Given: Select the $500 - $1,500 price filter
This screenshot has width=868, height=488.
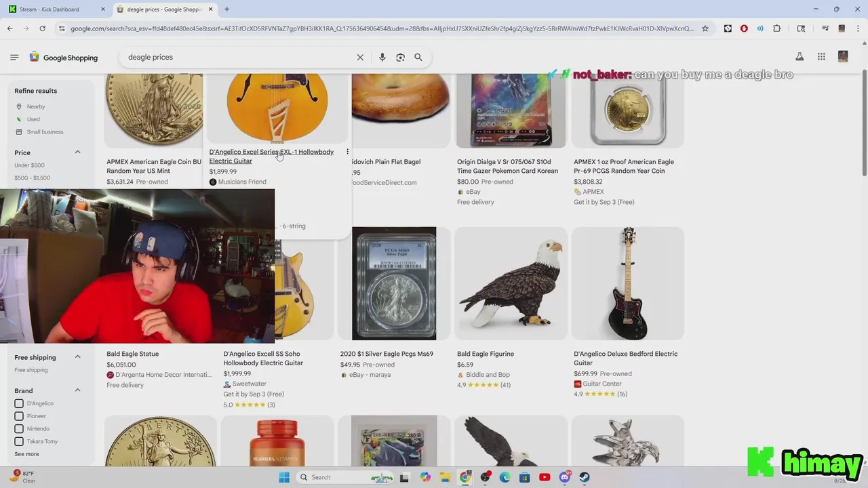Looking at the screenshot, I should pos(32,178).
